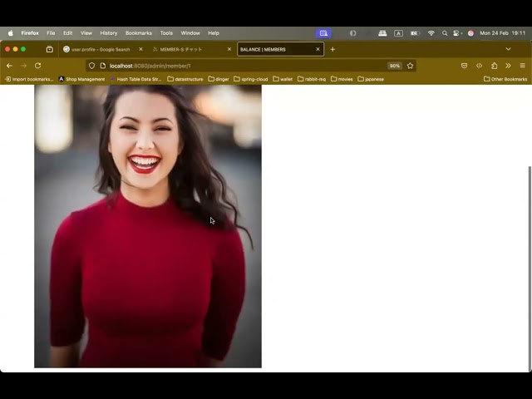The image size is (532, 399).
Task: Open the Bookmarks menu
Action: [x=139, y=33]
